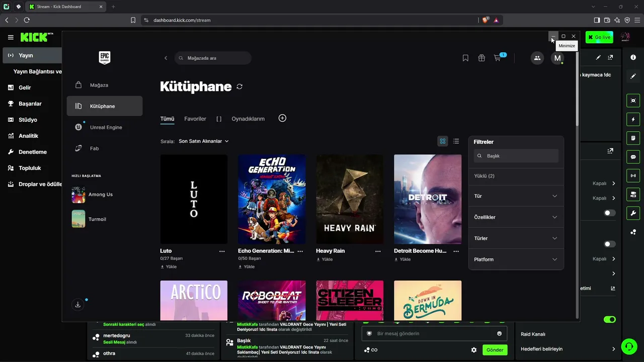Viewport: 644px width, 362px height.
Task: Add a new collection with the plus icon
Action: (x=282, y=118)
